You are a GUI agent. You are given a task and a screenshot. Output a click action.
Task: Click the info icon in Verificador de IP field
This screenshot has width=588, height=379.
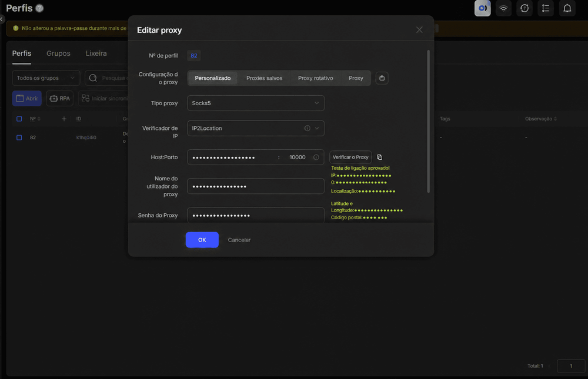point(307,128)
